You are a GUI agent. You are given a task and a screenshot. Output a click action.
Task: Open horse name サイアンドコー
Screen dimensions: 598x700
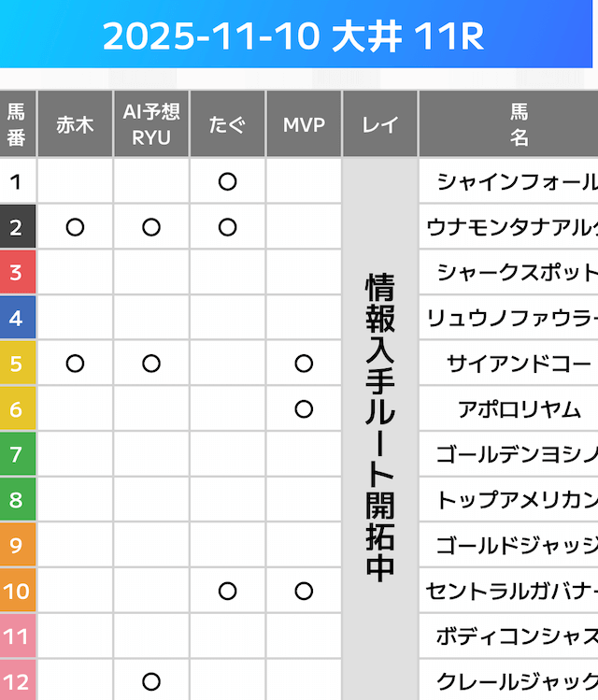click(x=520, y=364)
